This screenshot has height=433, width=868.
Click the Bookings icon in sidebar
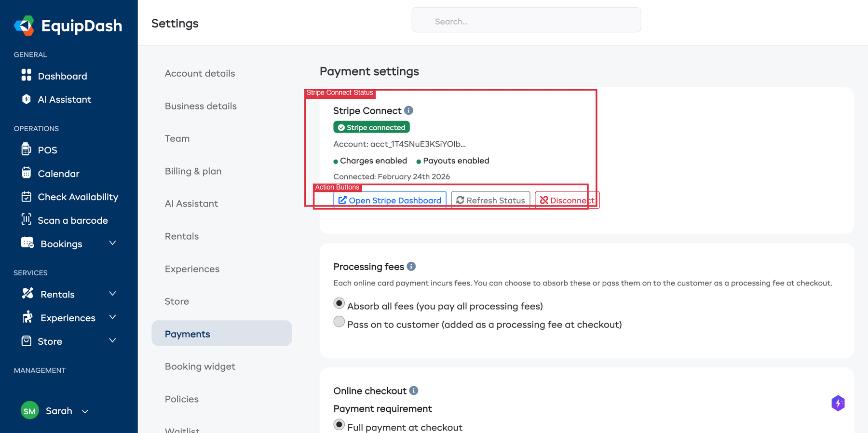pos(27,243)
